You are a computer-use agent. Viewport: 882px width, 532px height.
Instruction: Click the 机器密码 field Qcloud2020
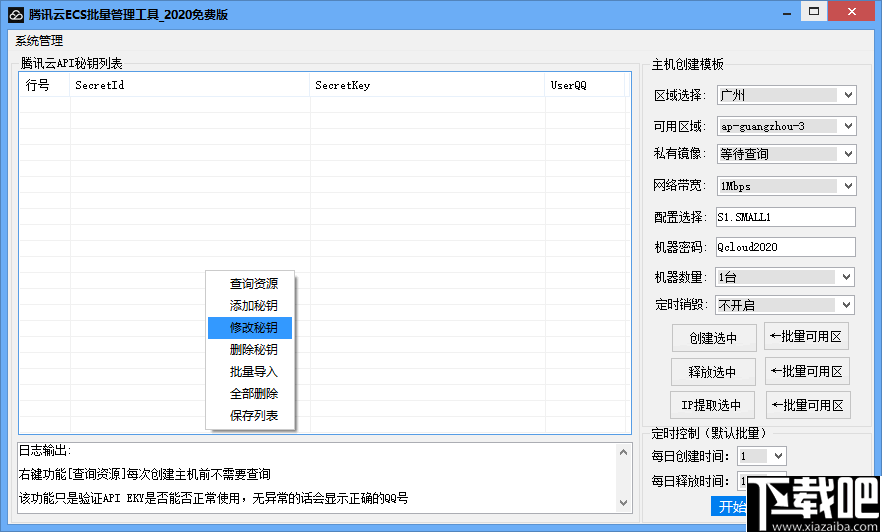[785, 247]
